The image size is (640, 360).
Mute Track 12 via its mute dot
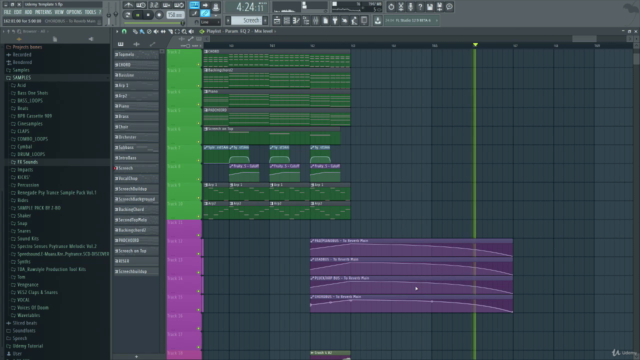pyautogui.click(x=199, y=253)
